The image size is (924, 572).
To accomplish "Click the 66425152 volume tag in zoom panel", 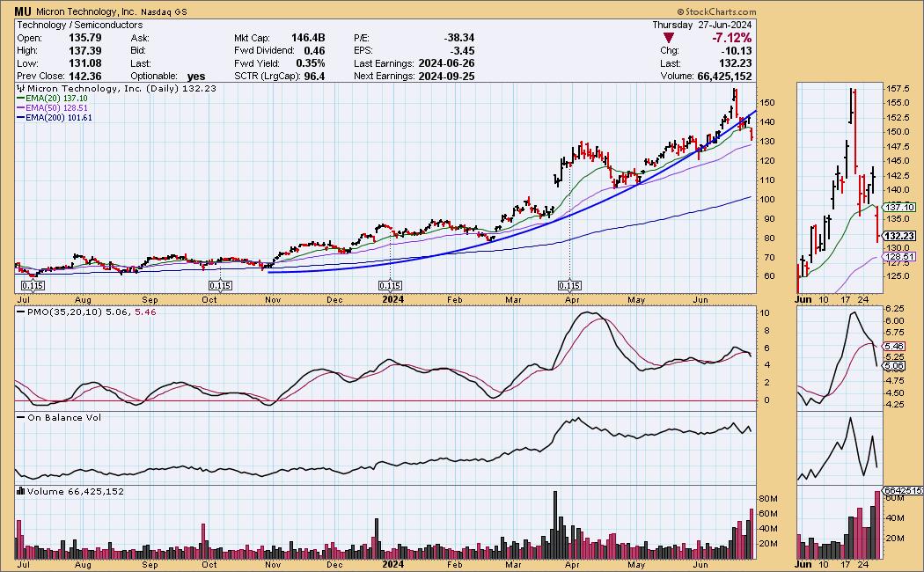I will pyautogui.click(x=903, y=490).
